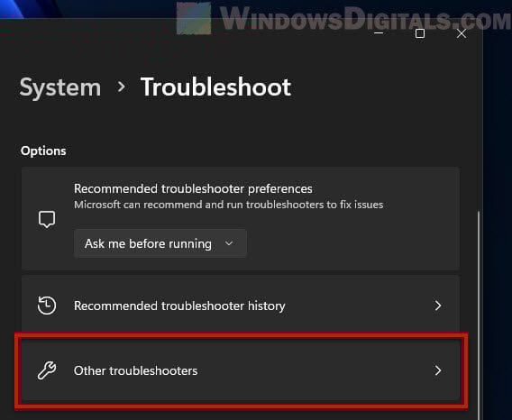The image size is (512, 420).
Task: Minimize the Settings window
Action: point(379,33)
